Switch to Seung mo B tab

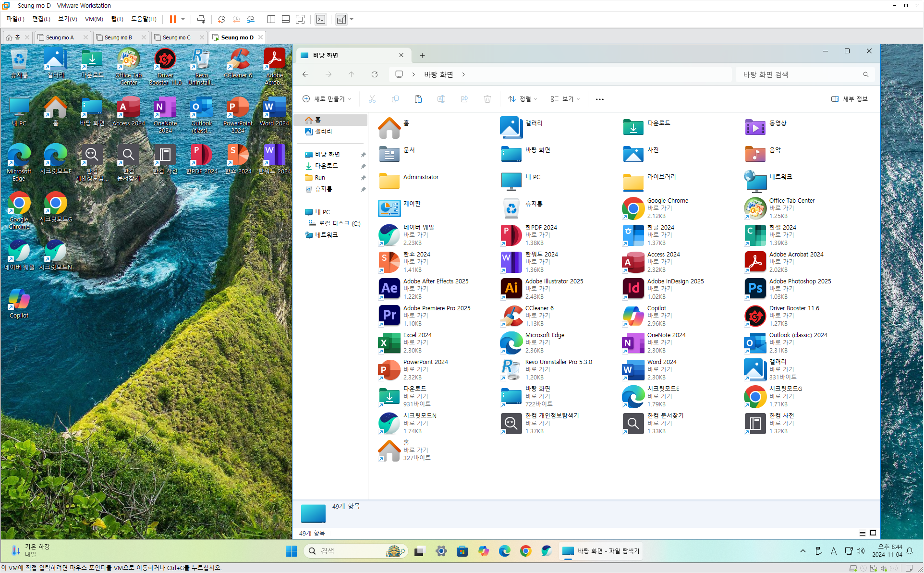click(118, 37)
